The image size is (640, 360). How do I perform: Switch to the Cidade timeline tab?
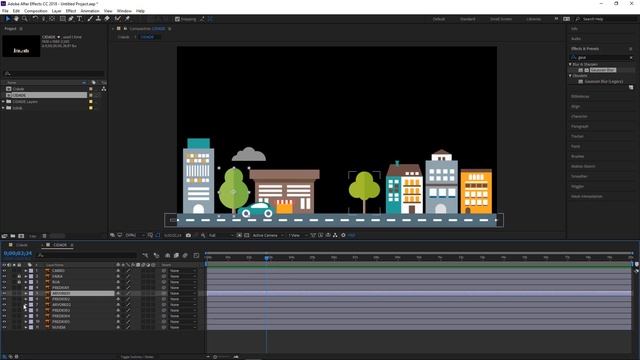tap(22, 245)
